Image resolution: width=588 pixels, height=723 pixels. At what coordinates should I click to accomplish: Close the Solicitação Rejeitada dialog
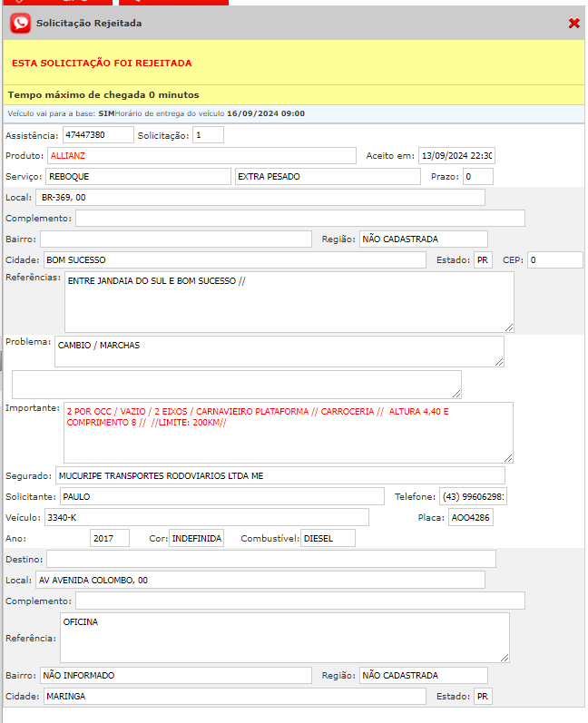(573, 24)
